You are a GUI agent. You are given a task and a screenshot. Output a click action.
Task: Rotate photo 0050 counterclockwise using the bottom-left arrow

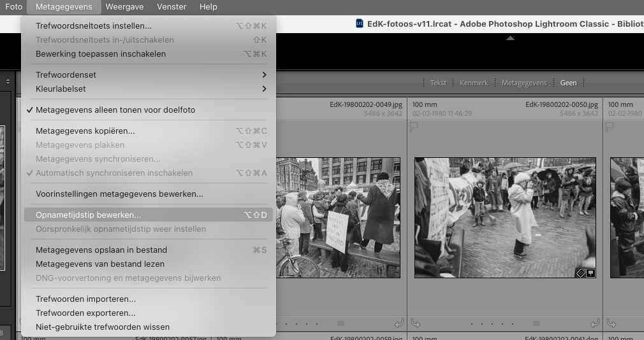click(416, 323)
